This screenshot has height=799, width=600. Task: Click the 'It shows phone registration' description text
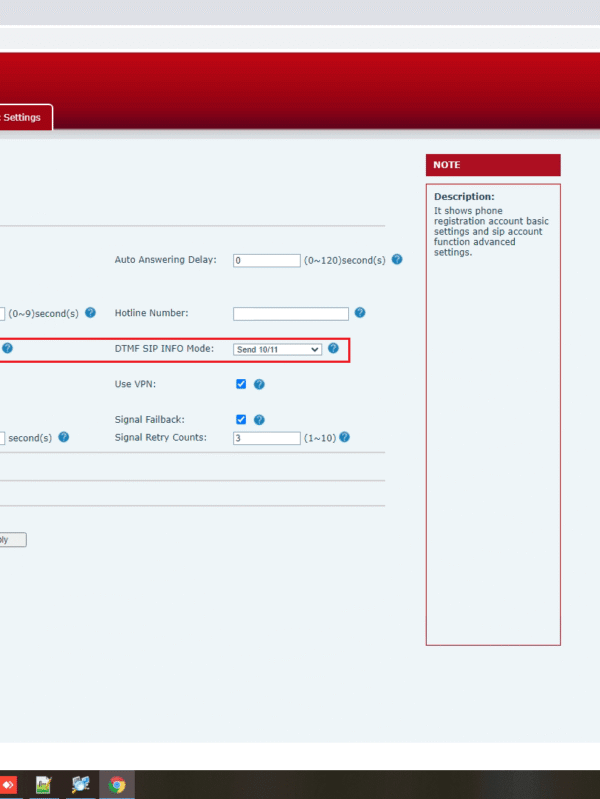[491, 231]
